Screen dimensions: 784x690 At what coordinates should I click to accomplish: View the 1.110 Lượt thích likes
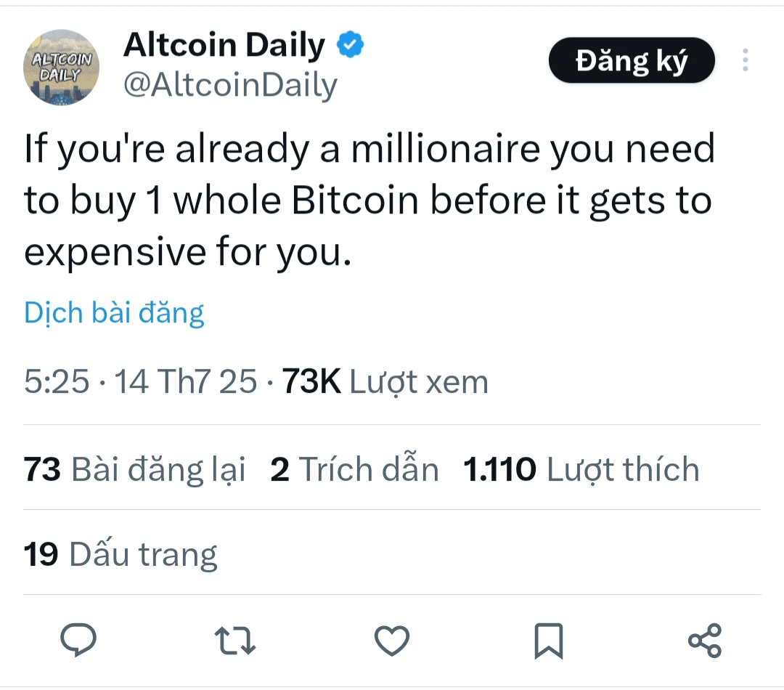click(x=581, y=470)
